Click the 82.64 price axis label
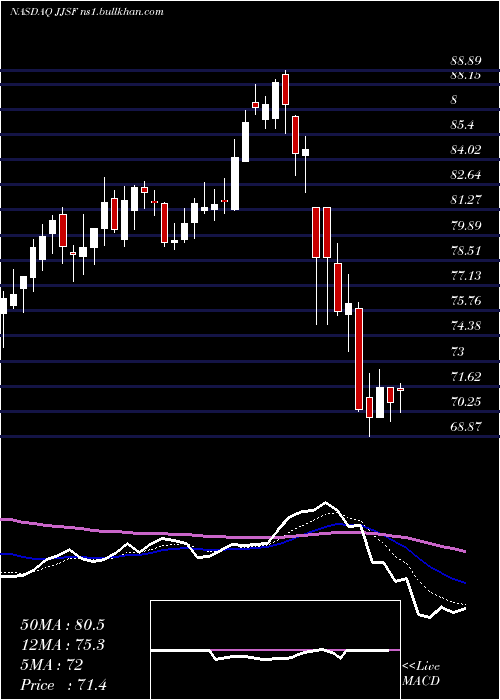This screenshot has height=700, width=500. click(x=466, y=175)
